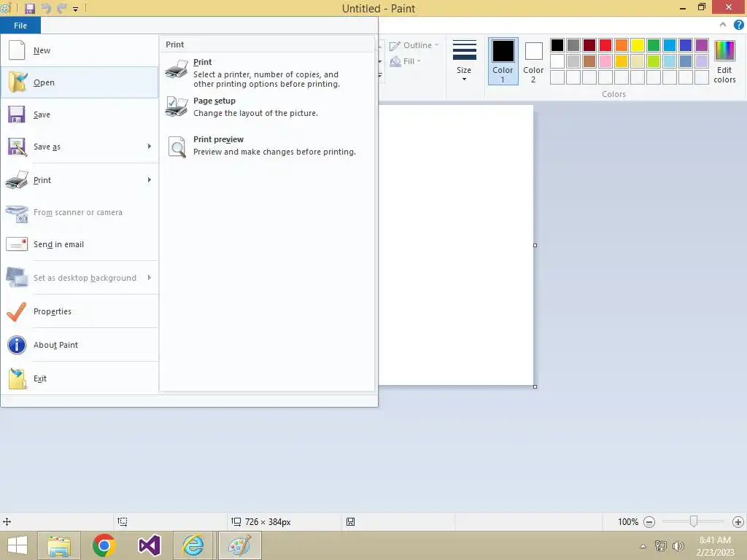This screenshot has width=747, height=560.
Task: Expand the Save as submenu arrow
Action: pyautogui.click(x=149, y=146)
